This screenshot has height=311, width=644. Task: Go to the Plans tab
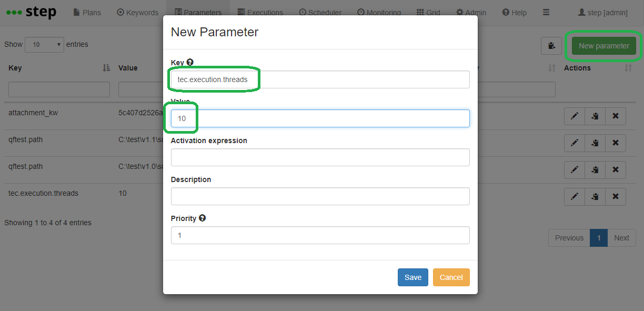pos(87,13)
